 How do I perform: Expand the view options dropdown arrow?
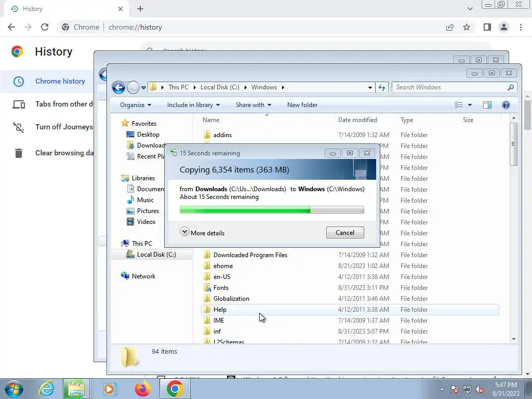(x=470, y=105)
